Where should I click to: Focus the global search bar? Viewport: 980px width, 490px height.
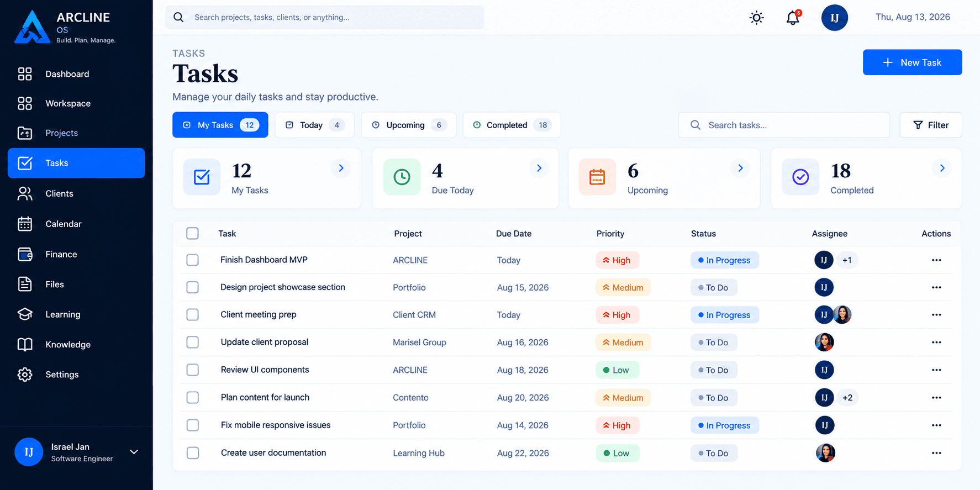(324, 17)
